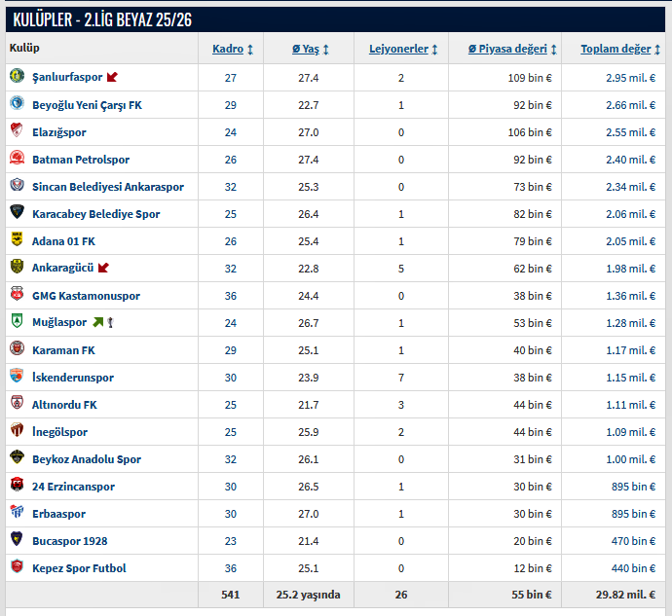The height and width of the screenshot is (616, 672).
Task: Click the green promotion arrow beside Muğlaspor
Action: [97, 322]
